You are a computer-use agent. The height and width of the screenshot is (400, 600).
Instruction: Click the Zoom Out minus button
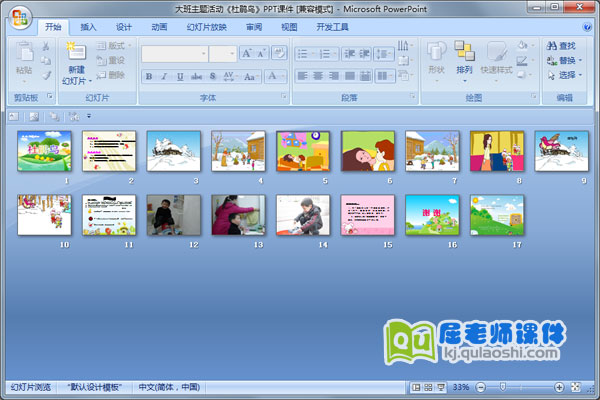click(480, 387)
